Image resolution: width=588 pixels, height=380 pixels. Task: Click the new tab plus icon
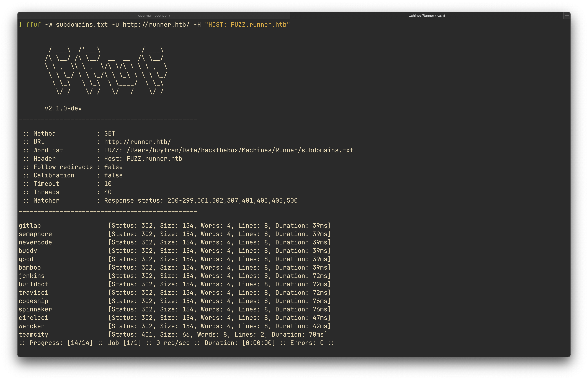coord(567,16)
